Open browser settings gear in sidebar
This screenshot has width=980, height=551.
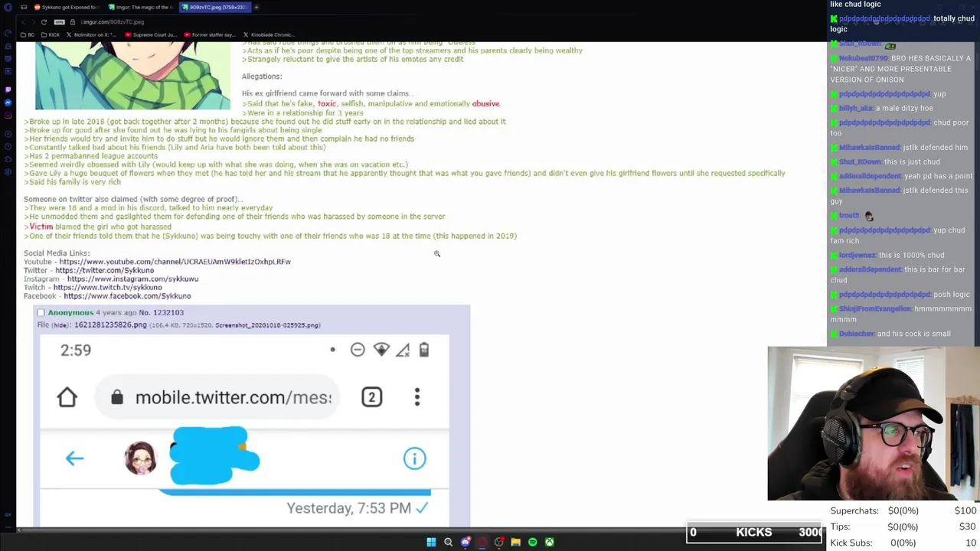(8, 171)
